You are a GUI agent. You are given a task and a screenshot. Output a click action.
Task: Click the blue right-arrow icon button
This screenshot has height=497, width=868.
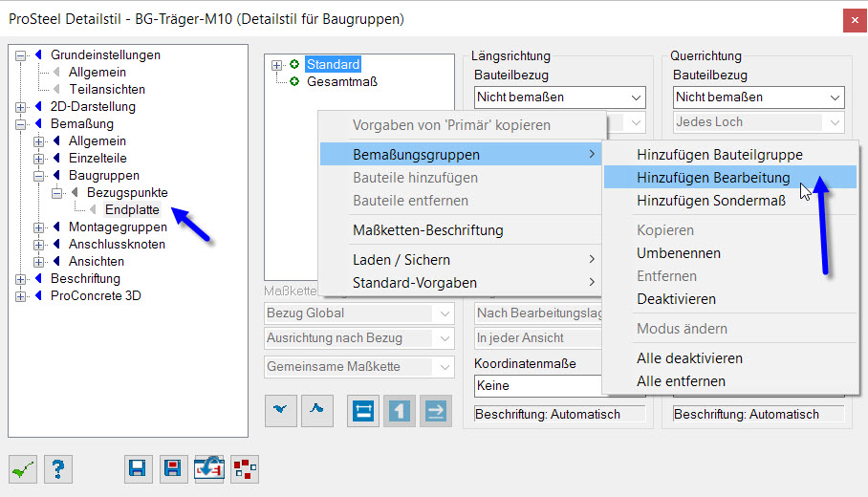pos(436,411)
